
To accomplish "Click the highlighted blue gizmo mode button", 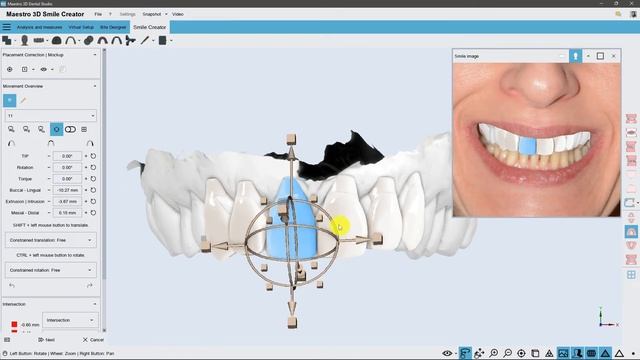I will 56,129.
